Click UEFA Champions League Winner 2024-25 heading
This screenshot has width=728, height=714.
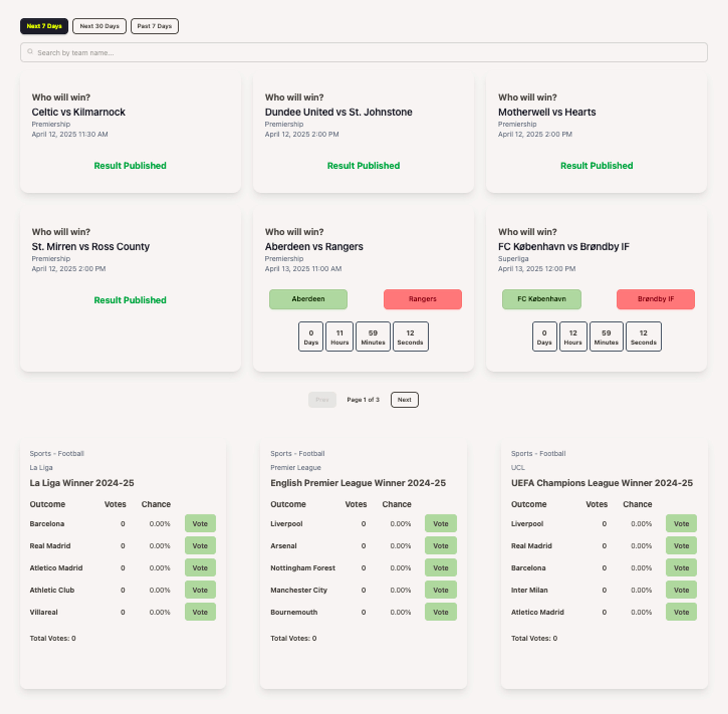tap(602, 483)
